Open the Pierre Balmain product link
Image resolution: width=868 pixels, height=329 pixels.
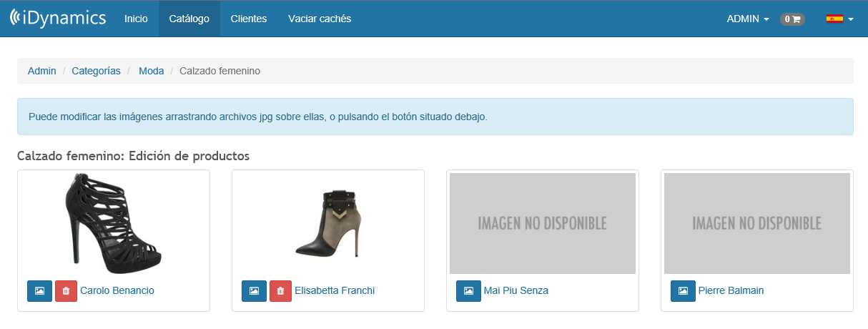(731, 290)
